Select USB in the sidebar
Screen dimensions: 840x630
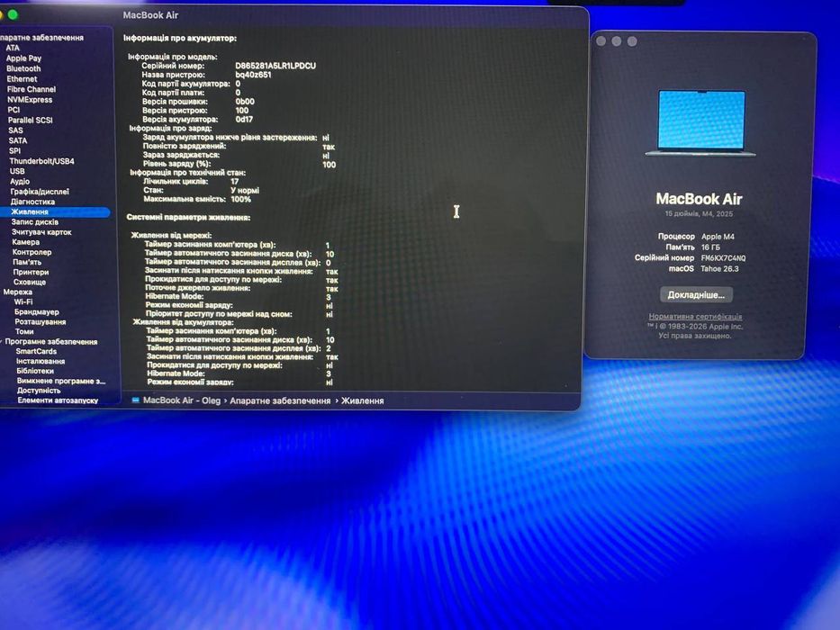pos(17,171)
